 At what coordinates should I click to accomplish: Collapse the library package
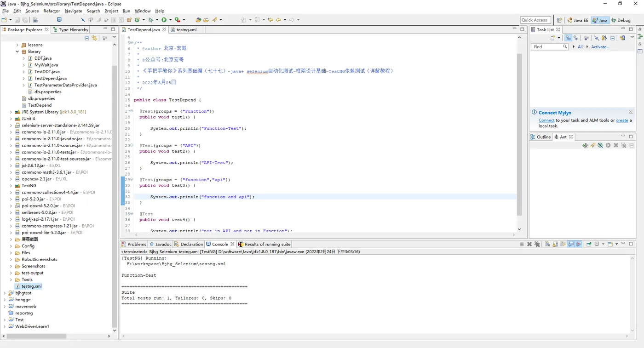(17, 51)
